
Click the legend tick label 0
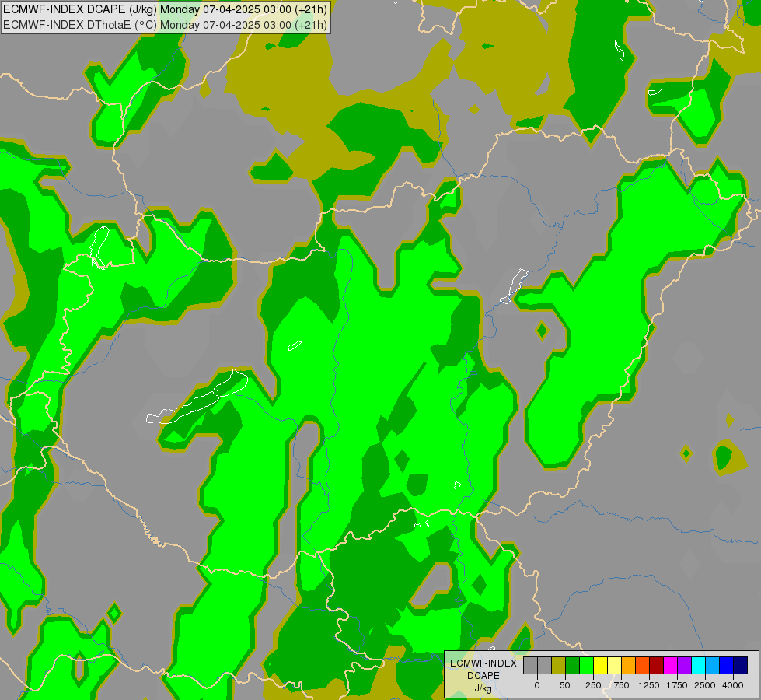tap(537, 685)
